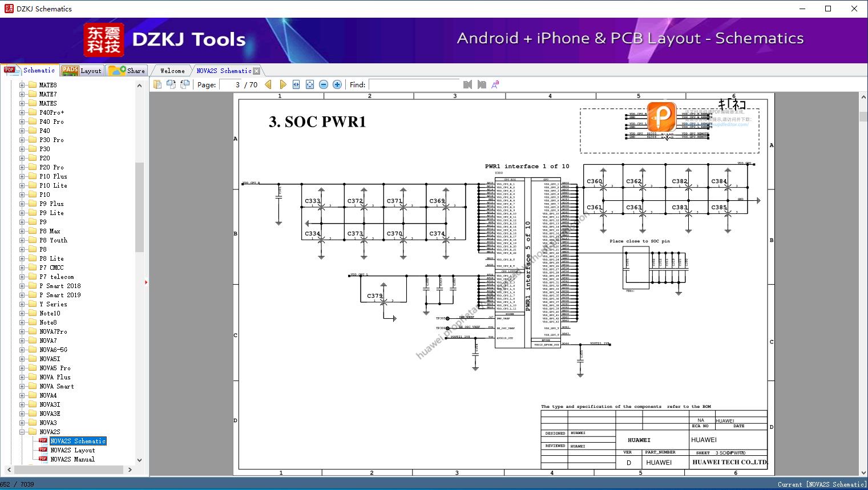Click the Find text field
Screen dimensions: 868x490
coord(414,84)
